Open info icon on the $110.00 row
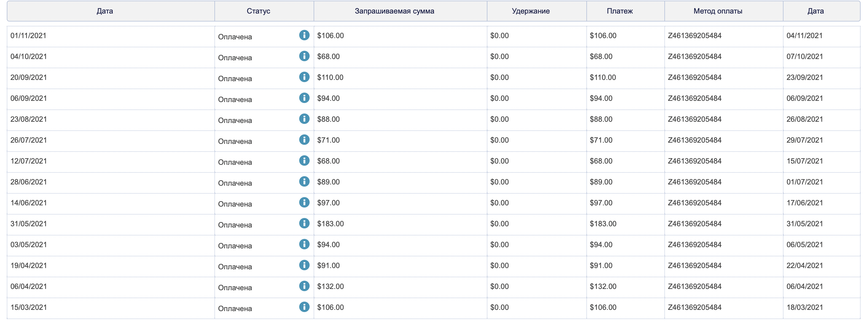The width and height of the screenshot is (868, 332). (x=304, y=77)
